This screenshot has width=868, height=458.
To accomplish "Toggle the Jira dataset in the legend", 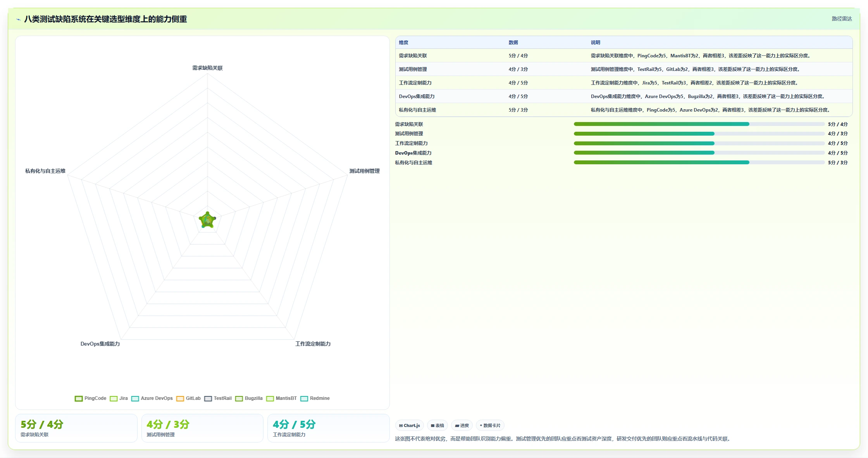I will (119, 398).
